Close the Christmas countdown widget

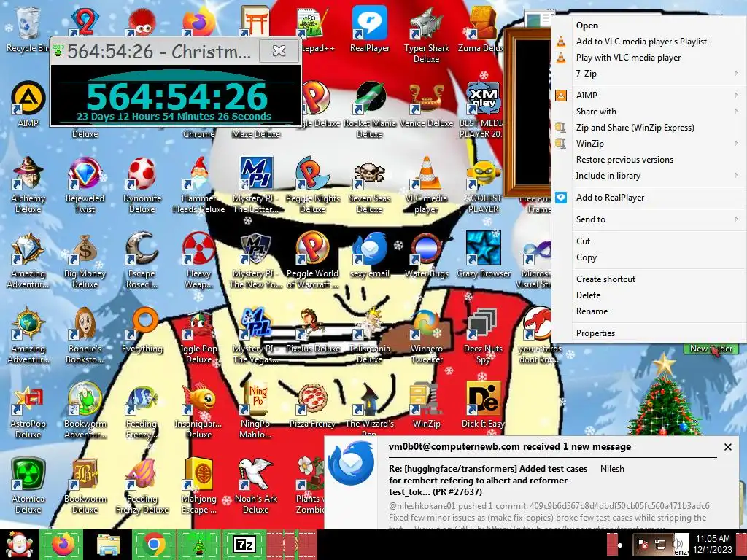[x=279, y=51]
